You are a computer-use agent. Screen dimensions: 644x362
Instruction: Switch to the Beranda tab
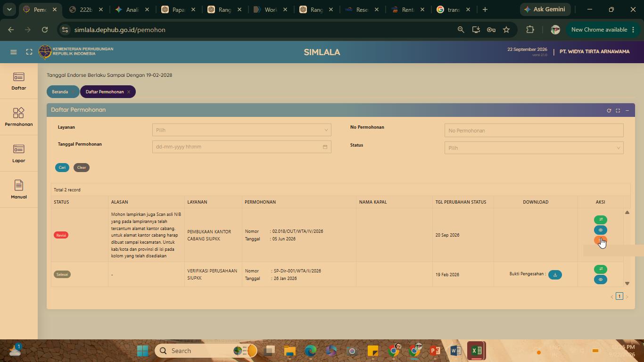pyautogui.click(x=60, y=92)
